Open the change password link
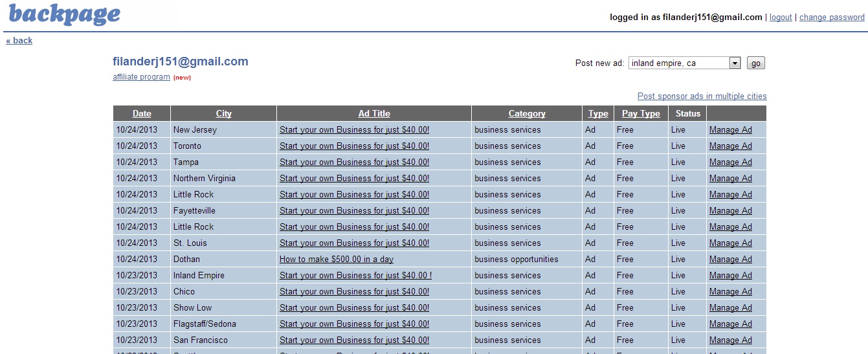Image resolution: width=868 pixels, height=354 pixels. click(832, 17)
